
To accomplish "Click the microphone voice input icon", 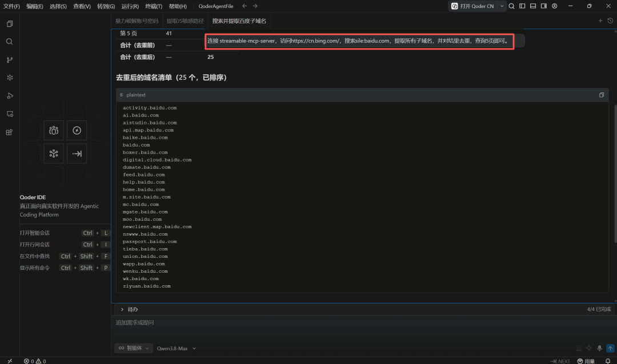I will (x=599, y=348).
